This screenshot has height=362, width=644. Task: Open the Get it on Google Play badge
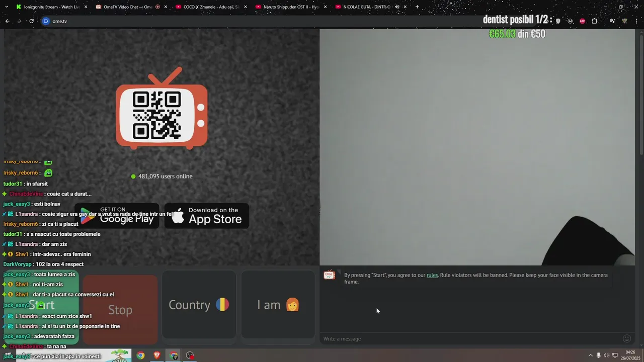(x=117, y=216)
